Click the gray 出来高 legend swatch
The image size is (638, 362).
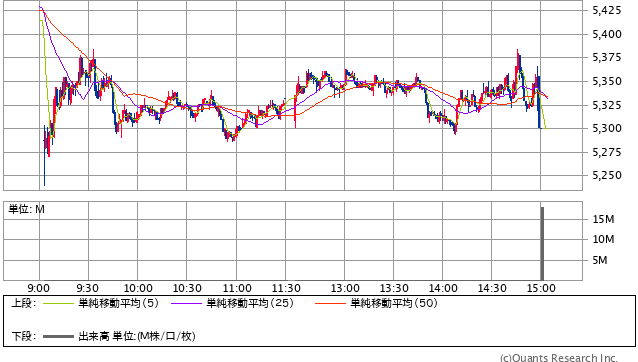click(x=58, y=336)
